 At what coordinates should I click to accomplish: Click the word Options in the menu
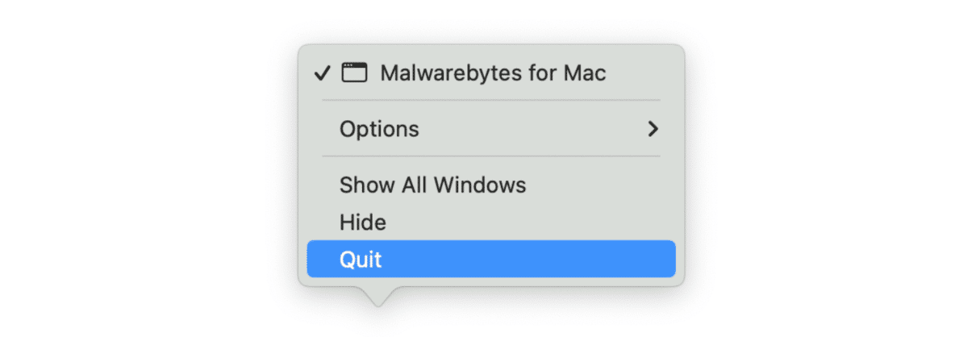pyautogui.click(x=379, y=129)
